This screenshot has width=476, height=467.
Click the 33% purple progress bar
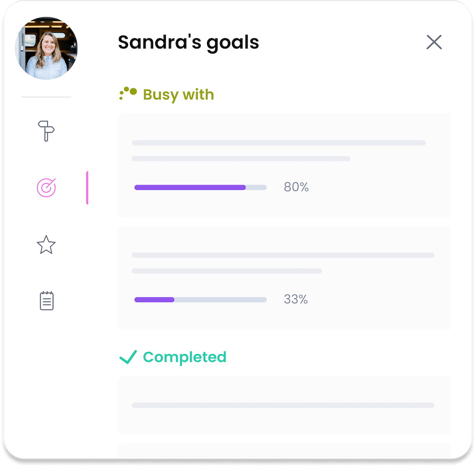pos(154,300)
